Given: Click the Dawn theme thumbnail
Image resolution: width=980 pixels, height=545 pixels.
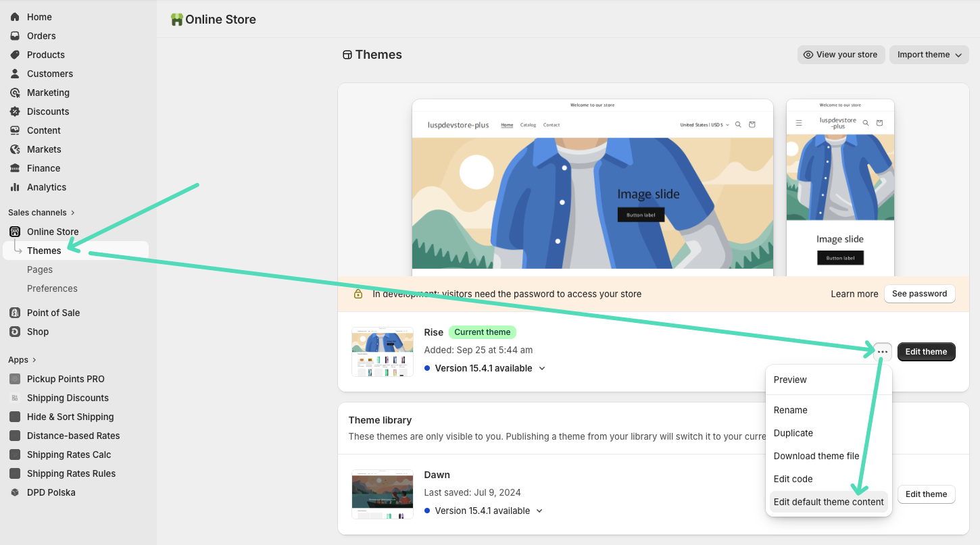Looking at the screenshot, I should [382, 494].
